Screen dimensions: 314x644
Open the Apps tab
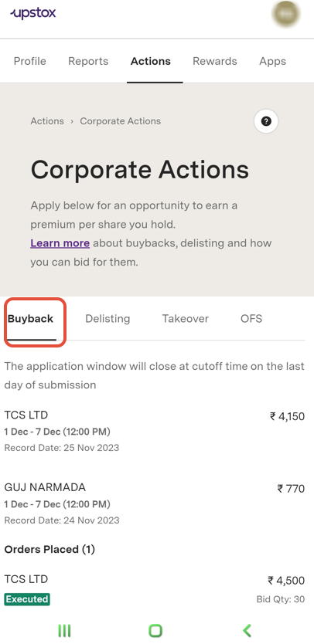pyautogui.click(x=272, y=61)
